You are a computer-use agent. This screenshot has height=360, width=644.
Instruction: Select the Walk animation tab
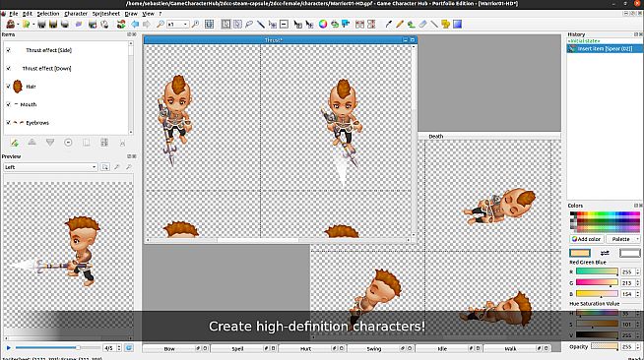pyautogui.click(x=510, y=348)
